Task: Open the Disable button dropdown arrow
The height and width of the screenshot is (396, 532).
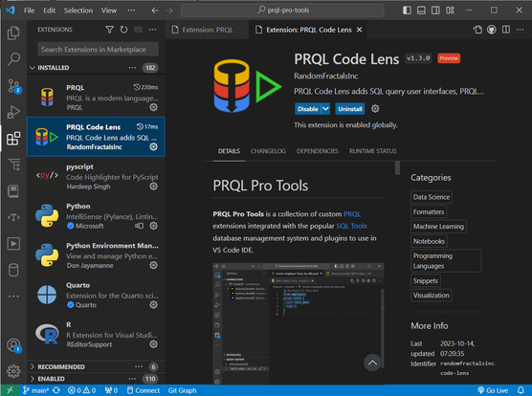Action: tap(325, 109)
